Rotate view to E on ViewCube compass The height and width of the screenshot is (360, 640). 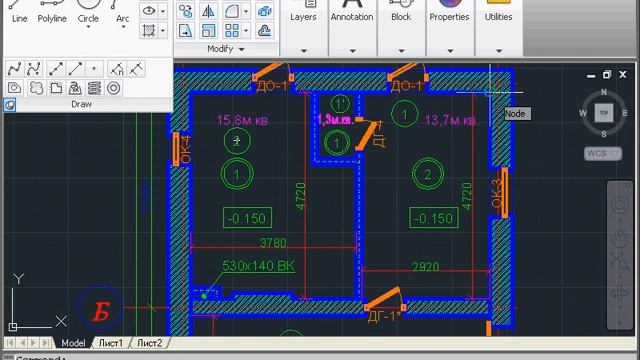pyautogui.click(x=625, y=113)
